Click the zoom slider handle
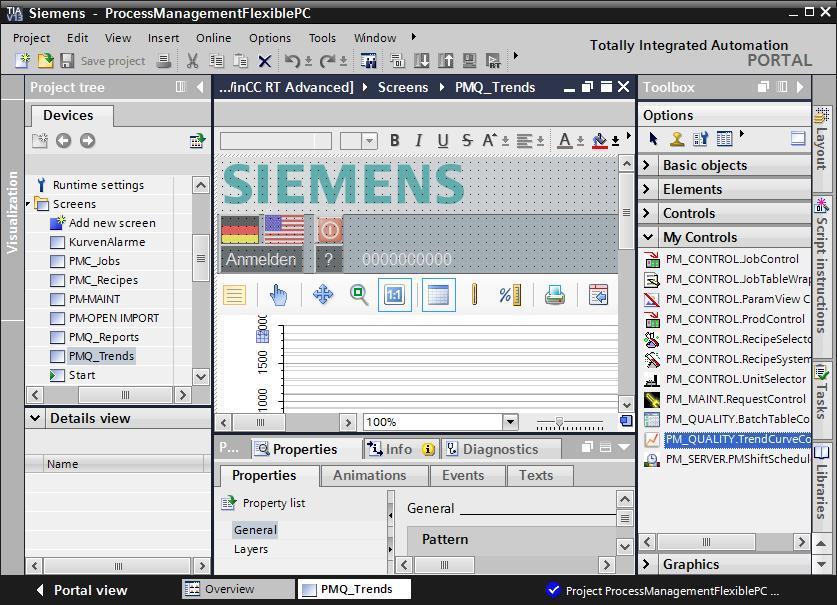This screenshot has height=605, width=837. [x=559, y=422]
